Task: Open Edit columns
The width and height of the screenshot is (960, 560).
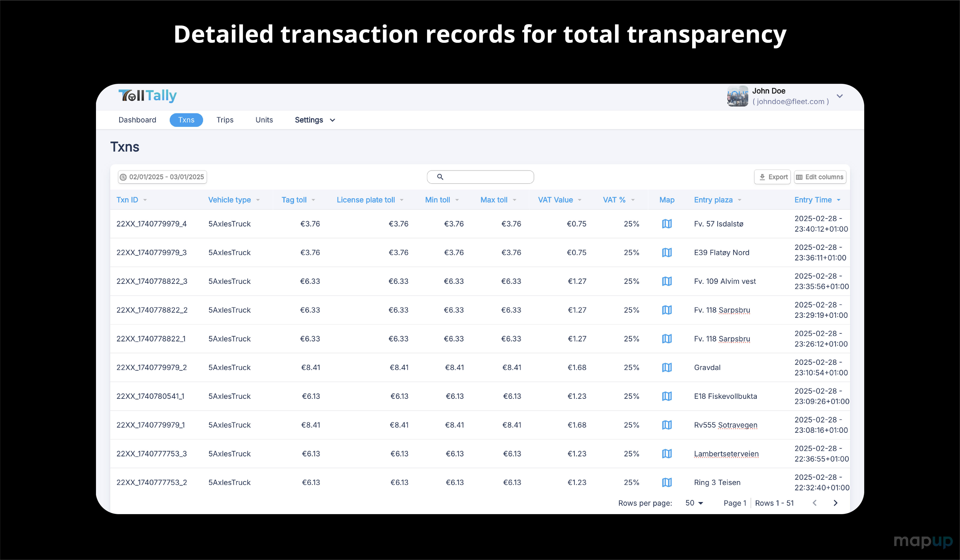Action: (x=820, y=177)
